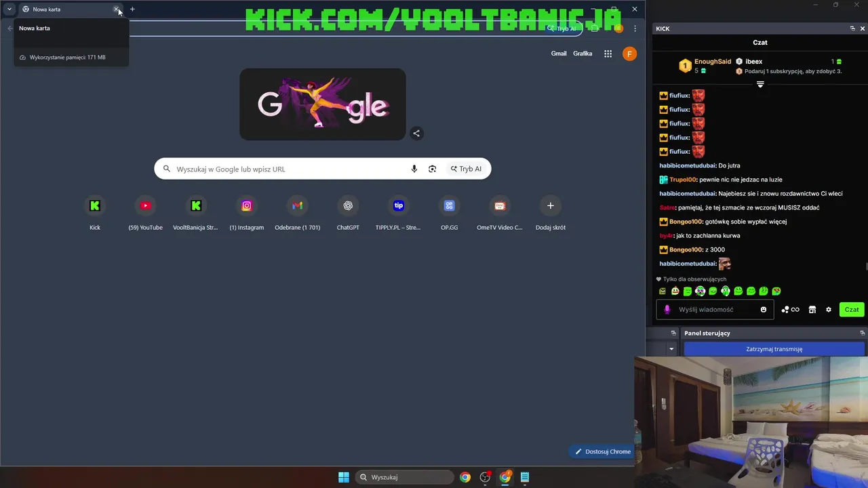This screenshot has height=488, width=868.
Task: Insert the first quick emote below chat
Action: click(x=663, y=291)
